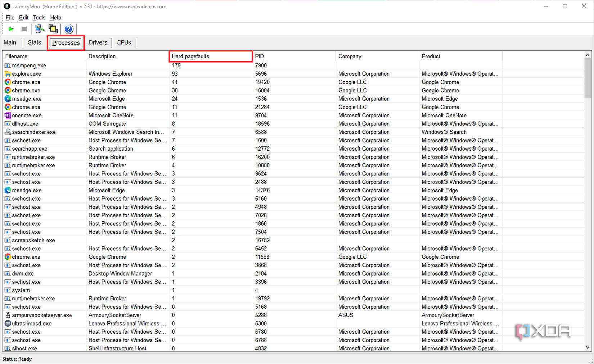Image resolution: width=594 pixels, height=364 pixels.
Task: Sort by the PID column header
Action: coord(294,56)
